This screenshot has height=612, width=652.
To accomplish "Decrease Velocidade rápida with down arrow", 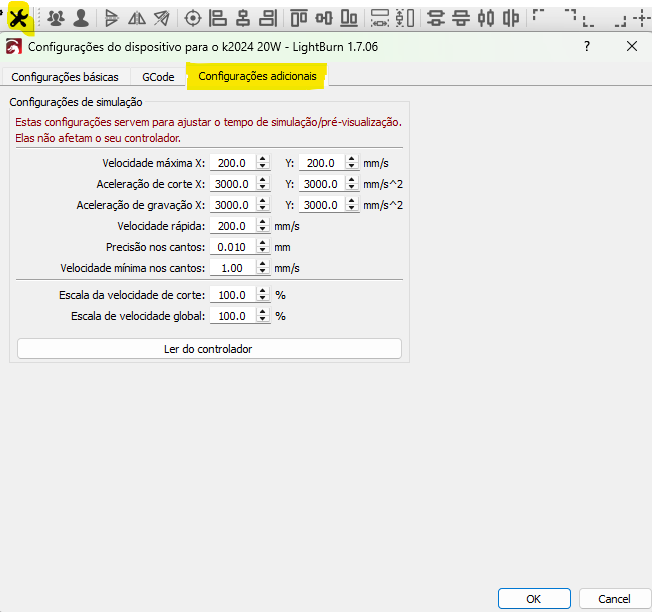I will coord(262,230).
